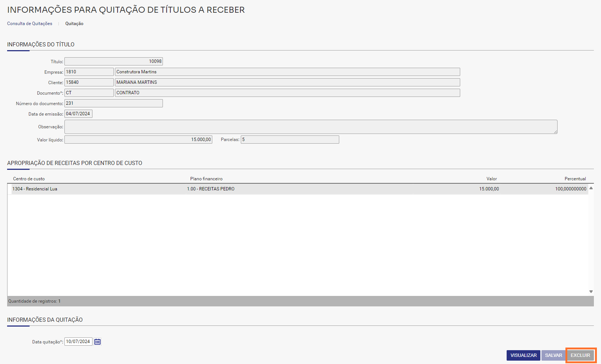Viewport: 601px width, 364px height.
Task: Click the Cliente code field 15840
Action: click(89, 82)
